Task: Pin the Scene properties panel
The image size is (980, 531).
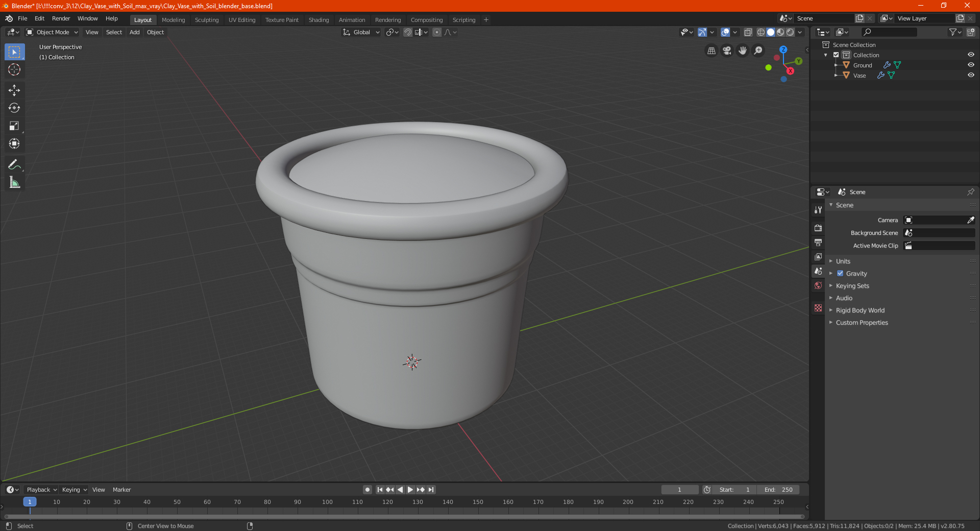Action: (x=970, y=192)
